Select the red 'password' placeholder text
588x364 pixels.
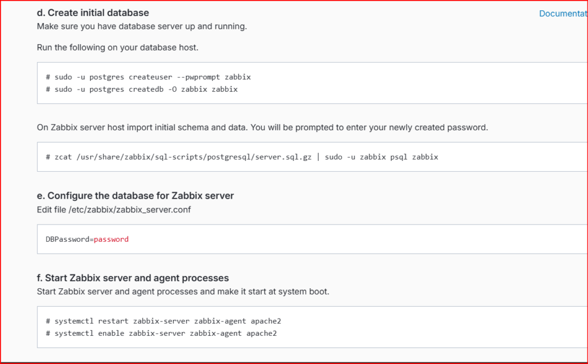coord(111,239)
